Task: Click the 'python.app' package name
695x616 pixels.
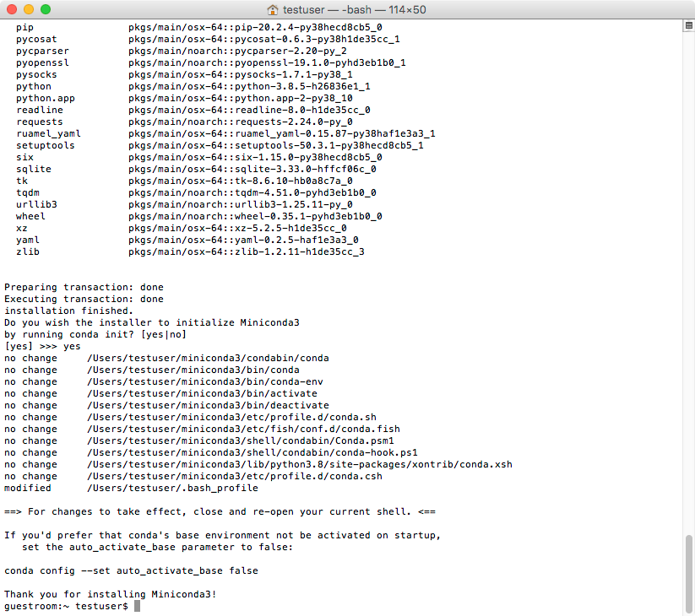Action: click(46, 99)
